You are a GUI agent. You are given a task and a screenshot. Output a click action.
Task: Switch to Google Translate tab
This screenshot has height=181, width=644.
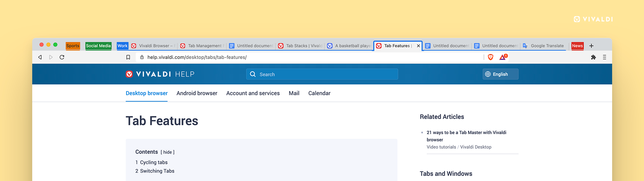point(544,46)
